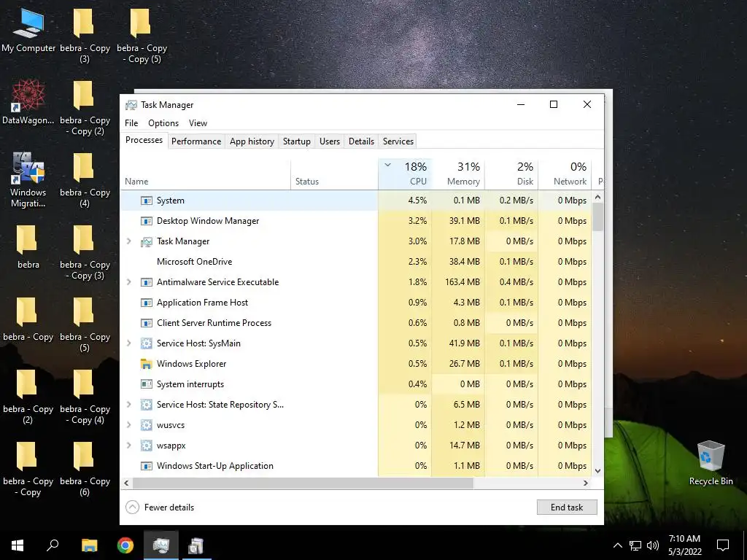Image resolution: width=747 pixels, height=560 pixels.
Task: Open the network icon in system tray
Action: (x=635, y=545)
